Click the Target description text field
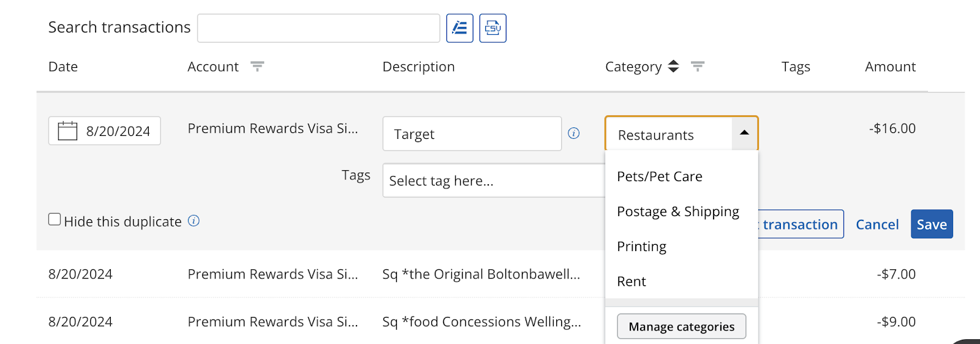Viewport: 980px width, 344px height. point(472,133)
